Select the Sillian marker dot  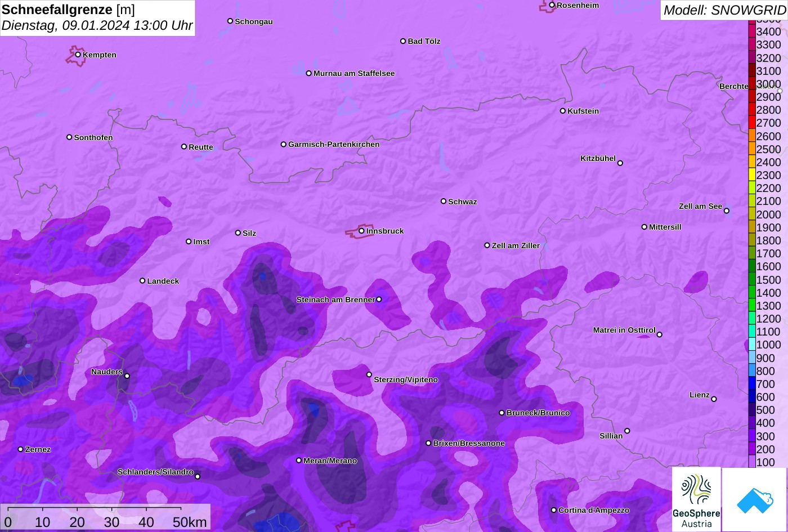pyautogui.click(x=627, y=431)
